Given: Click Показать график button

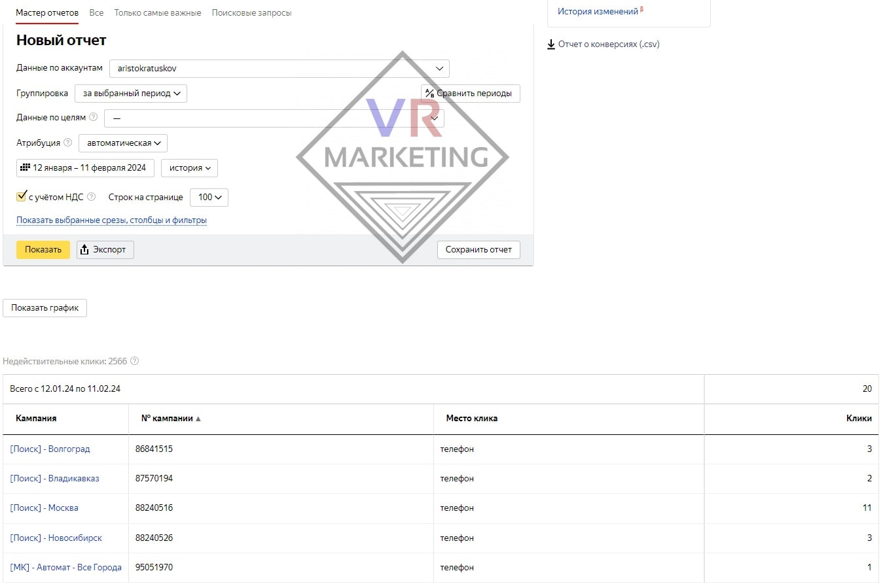Looking at the screenshot, I should coord(45,308).
